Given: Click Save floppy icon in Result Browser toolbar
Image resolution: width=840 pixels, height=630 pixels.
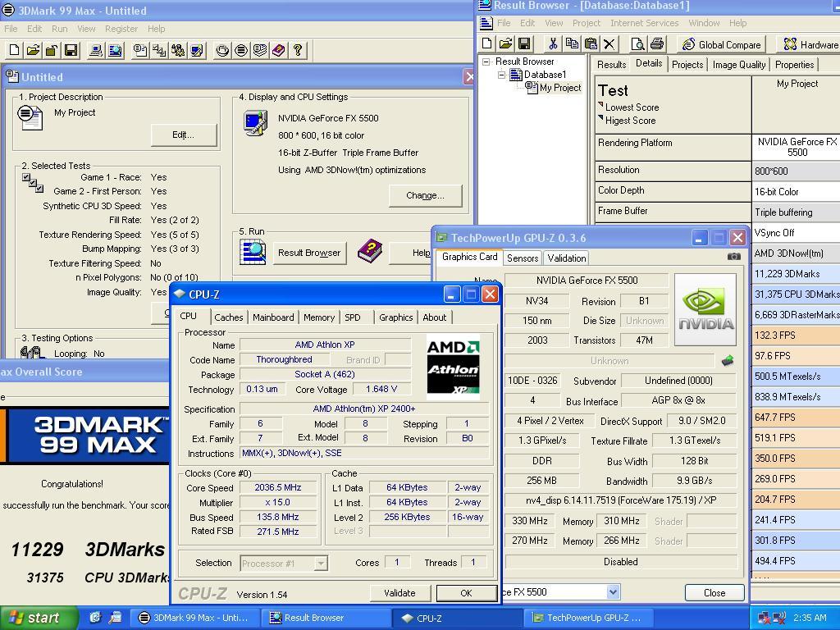Looking at the screenshot, I should pos(524,44).
